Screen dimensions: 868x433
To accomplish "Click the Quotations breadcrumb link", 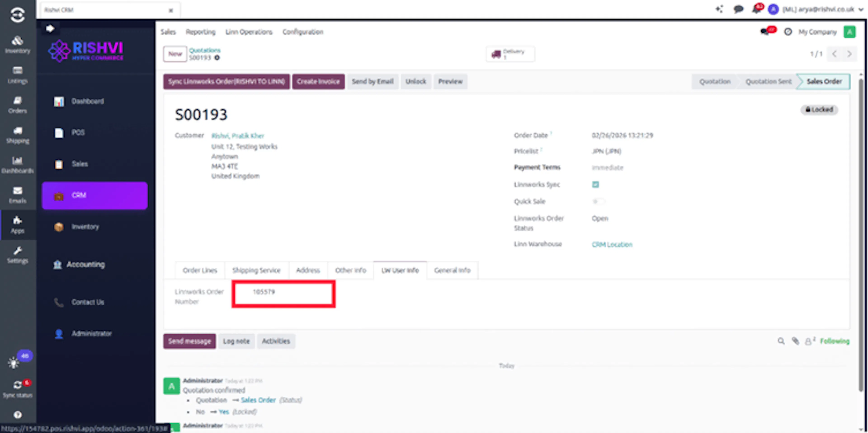I will pos(205,50).
